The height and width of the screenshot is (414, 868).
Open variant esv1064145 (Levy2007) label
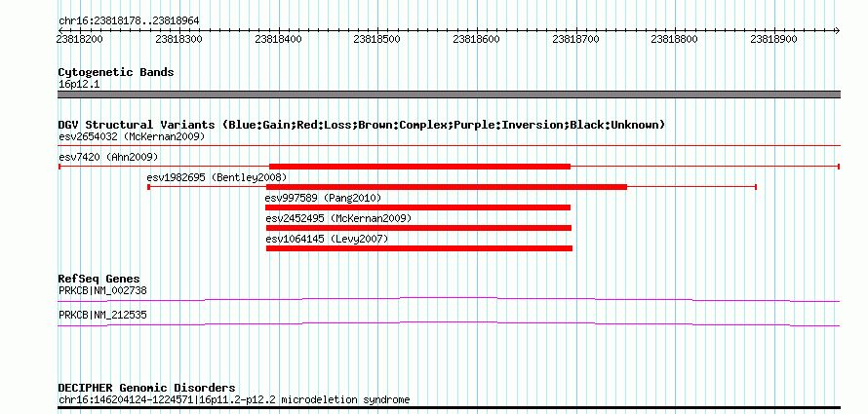click(x=327, y=239)
